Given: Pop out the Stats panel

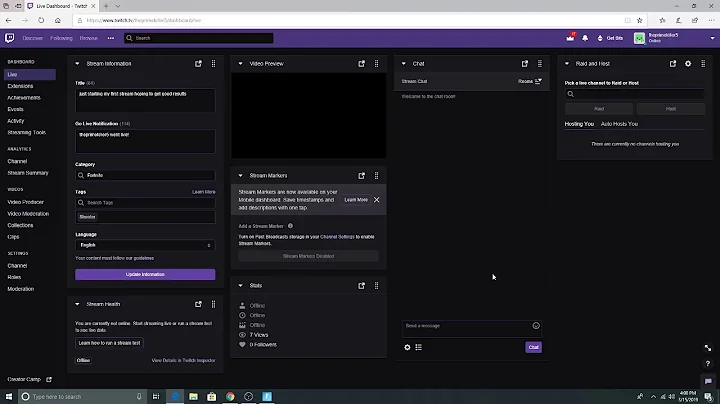Looking at the screenshot, I should (x=361, y=286).
